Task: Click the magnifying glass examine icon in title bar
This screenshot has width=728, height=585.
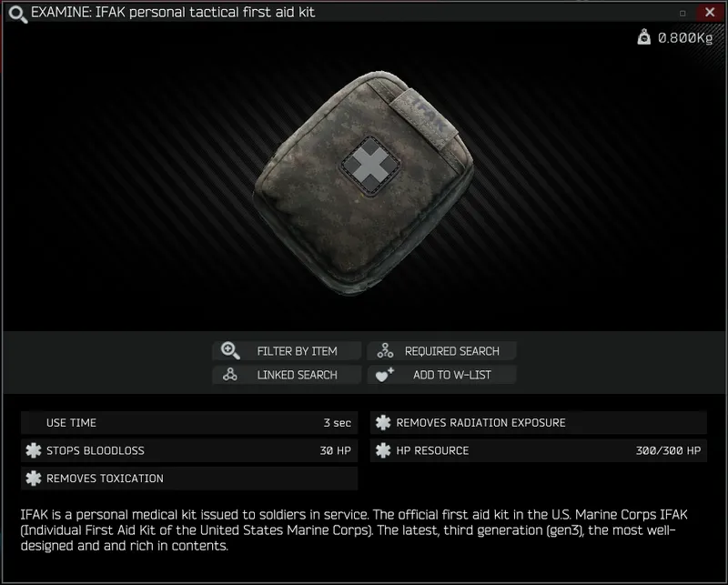Action: coord(17,14)
